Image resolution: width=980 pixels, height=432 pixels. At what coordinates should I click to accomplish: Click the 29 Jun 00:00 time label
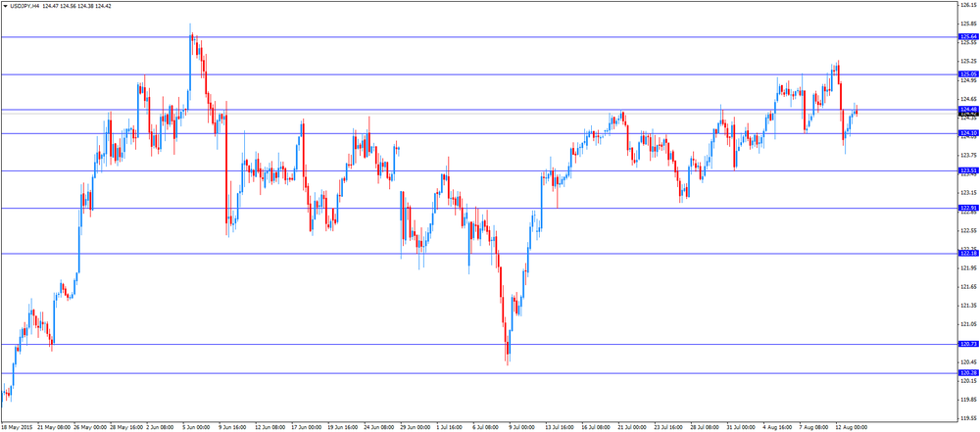point(416,427)
